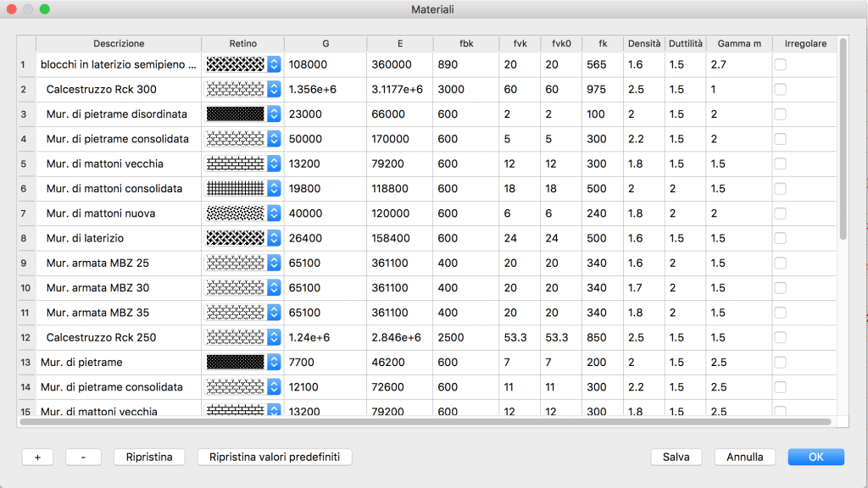Screen dimensions: 868x488
Task: Click description Mur. armata MBZ 25
Action: (x=97, y=263)
